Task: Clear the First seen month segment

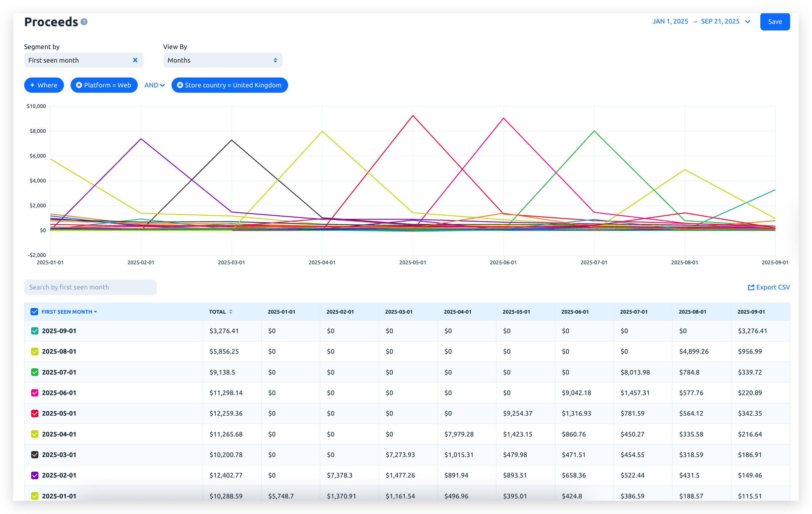Action: point(135,60)
